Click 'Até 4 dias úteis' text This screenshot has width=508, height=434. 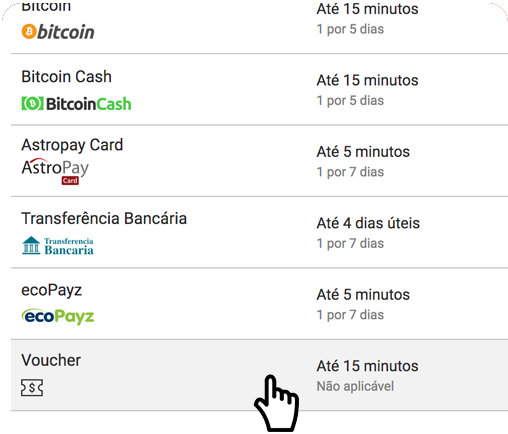[x=368, y=223]
